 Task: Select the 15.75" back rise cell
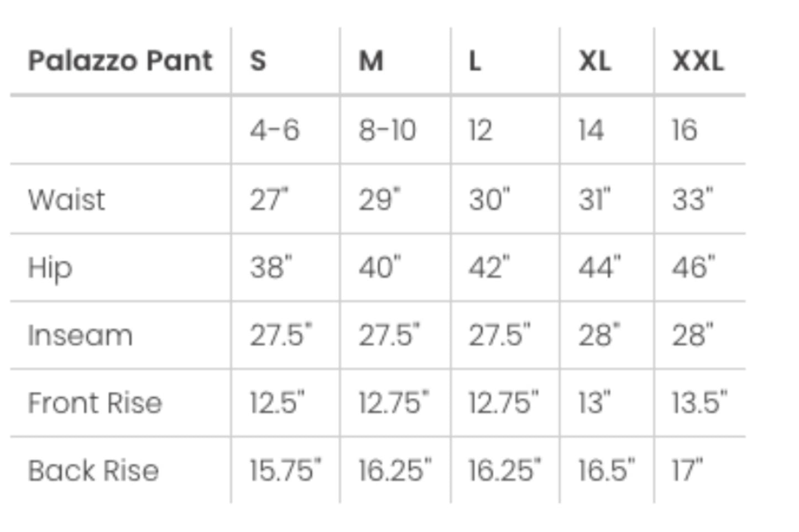point(285,471)
